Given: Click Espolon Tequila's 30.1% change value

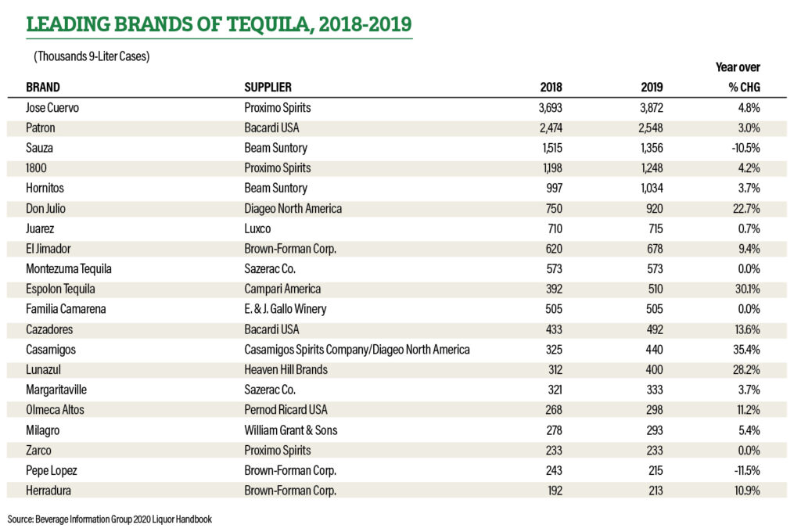Looking at the screenshot, I should [x=747, y=289].
